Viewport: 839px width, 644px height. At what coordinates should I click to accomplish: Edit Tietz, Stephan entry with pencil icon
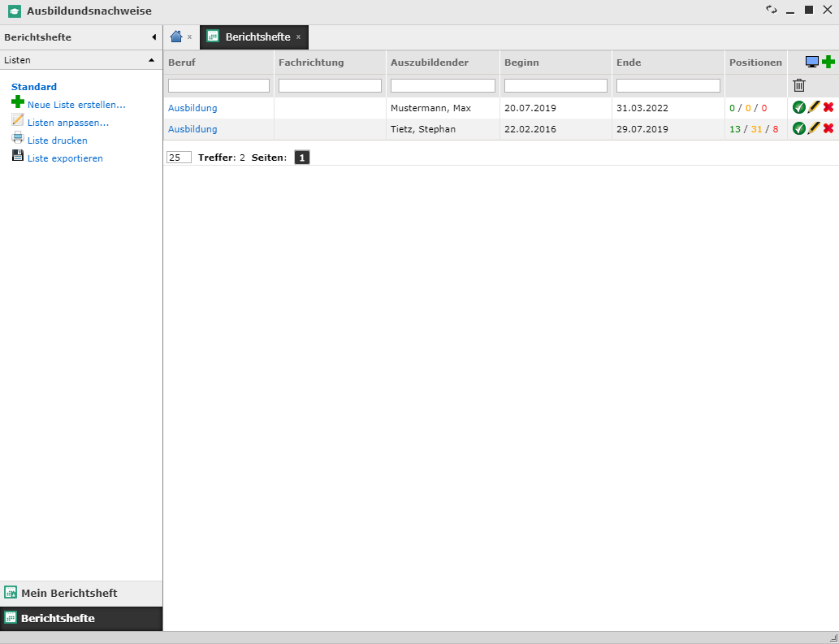pyautogui.click(x=813, y=128)
